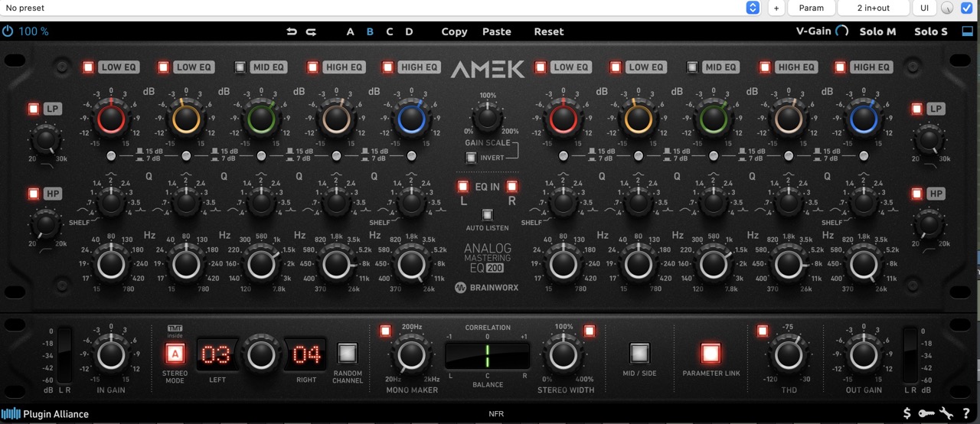This screenshot has height=424, width=980.
Task: Open the Param menu
Action: pyautogui.click(x=812, y=8)
